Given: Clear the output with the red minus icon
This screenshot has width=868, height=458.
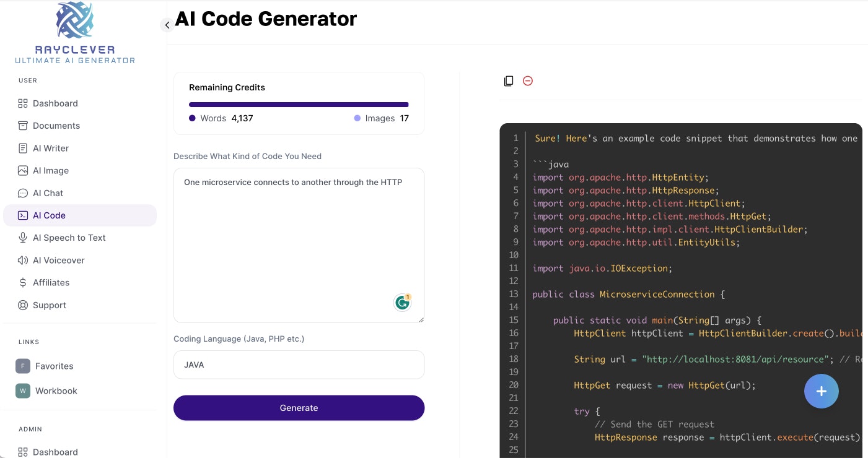Looking at the screenshot, I should (x=528, y=81).
